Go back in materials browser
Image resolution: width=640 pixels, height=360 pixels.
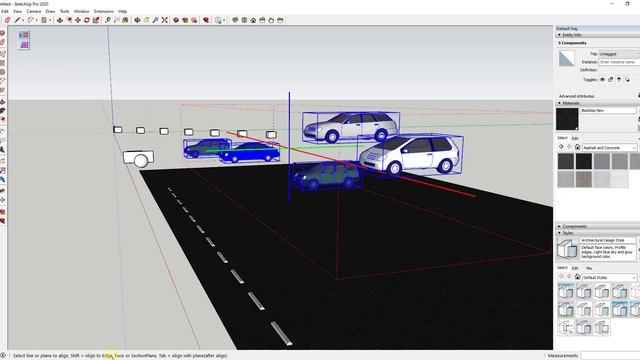(x=561, y=147)
